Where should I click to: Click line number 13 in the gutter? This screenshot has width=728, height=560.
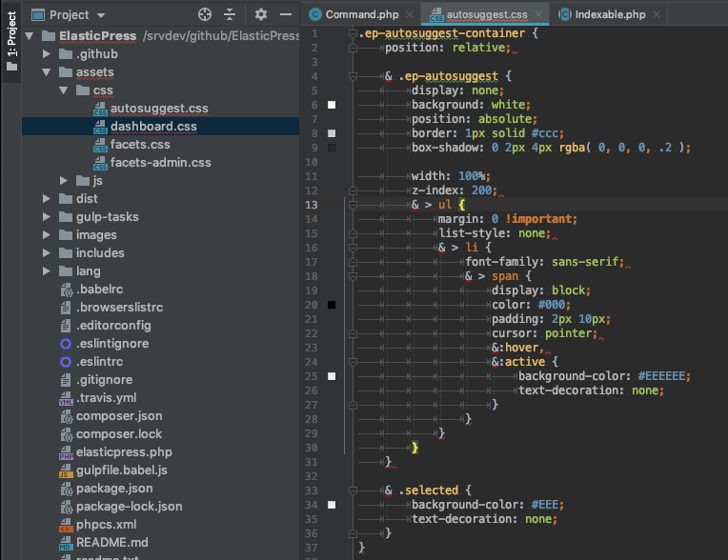pos(312,205)
